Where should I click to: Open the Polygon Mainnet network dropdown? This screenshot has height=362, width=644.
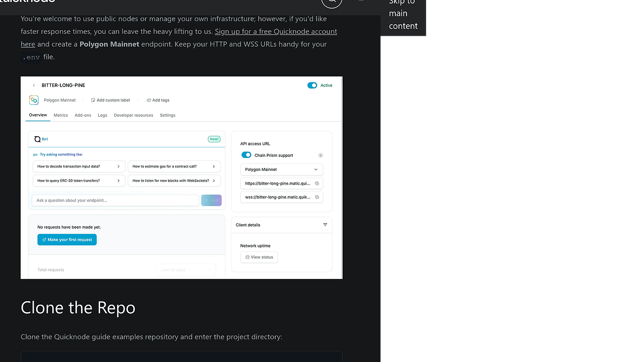pos(282,169)
